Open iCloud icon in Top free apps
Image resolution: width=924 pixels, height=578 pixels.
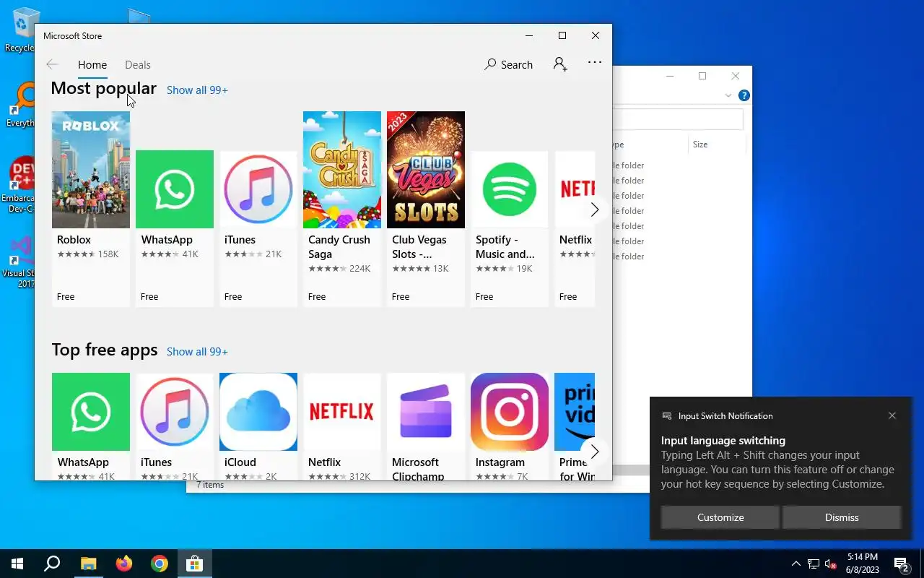click(x=258, y=412)
